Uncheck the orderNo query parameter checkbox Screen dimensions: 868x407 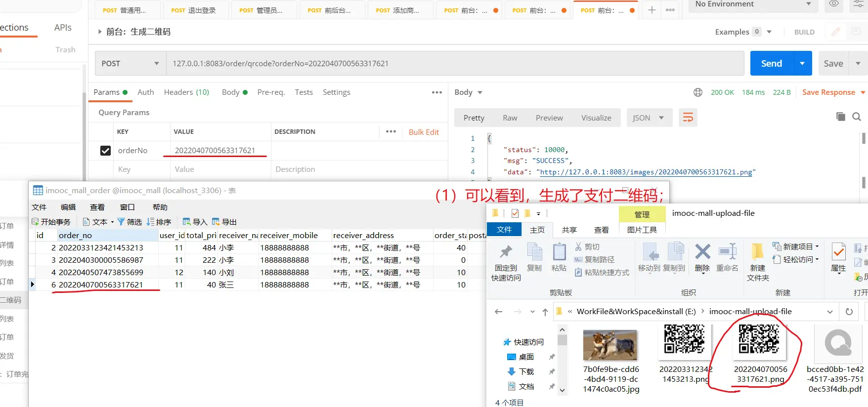click(105, 151)
